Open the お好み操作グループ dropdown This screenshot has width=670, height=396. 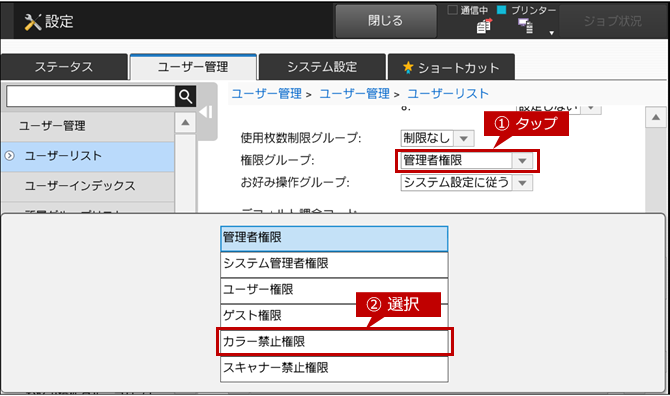coord(467,183)
